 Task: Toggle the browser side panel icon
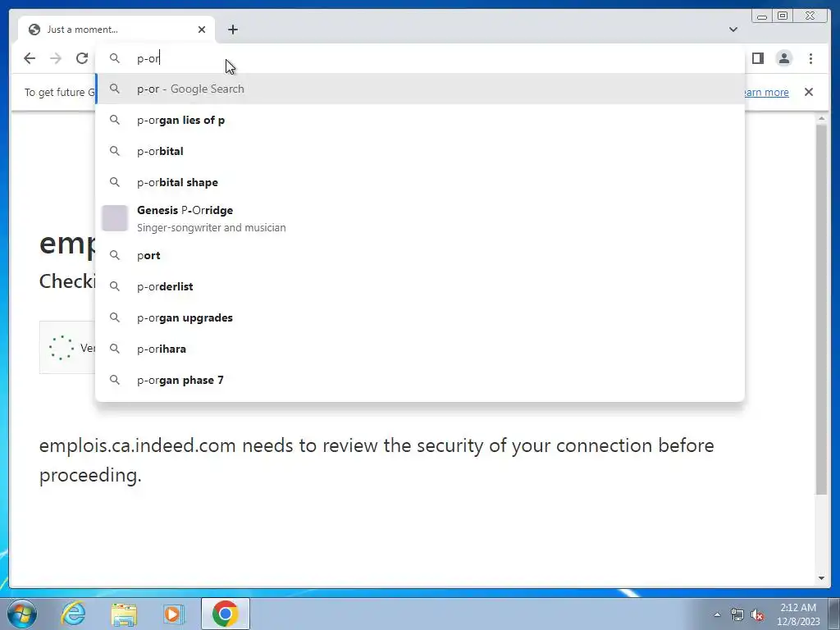[757, 58]
